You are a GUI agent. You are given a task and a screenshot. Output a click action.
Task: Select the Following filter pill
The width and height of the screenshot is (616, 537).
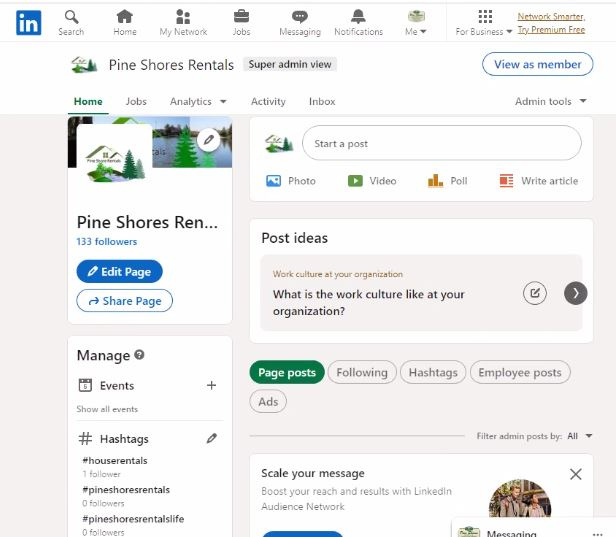(x=361, y=372)
